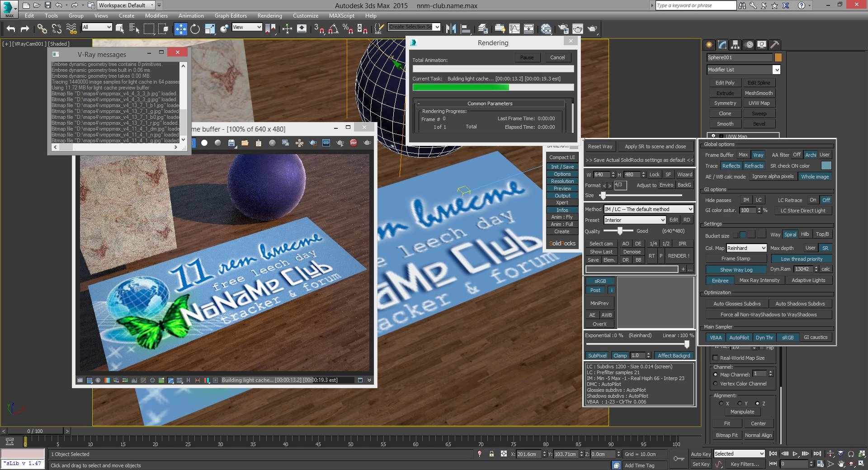This screenshot has width=868, height=470.
Task: Activate the Bind to Space Warp tool
Action: pos(71,29)
